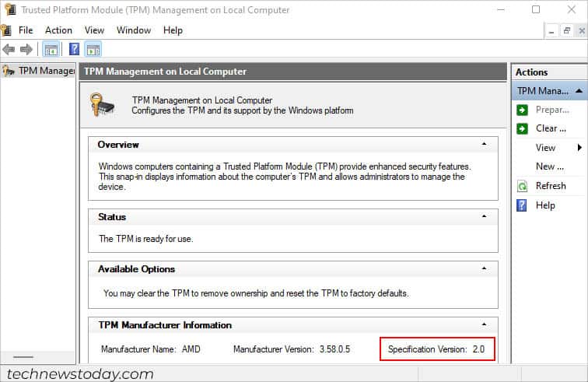The width and height of the screenshot is (588, 382).
Task: Click the TPM key icon in title bar
Action: pyautogui.click(x=11, y=9)
